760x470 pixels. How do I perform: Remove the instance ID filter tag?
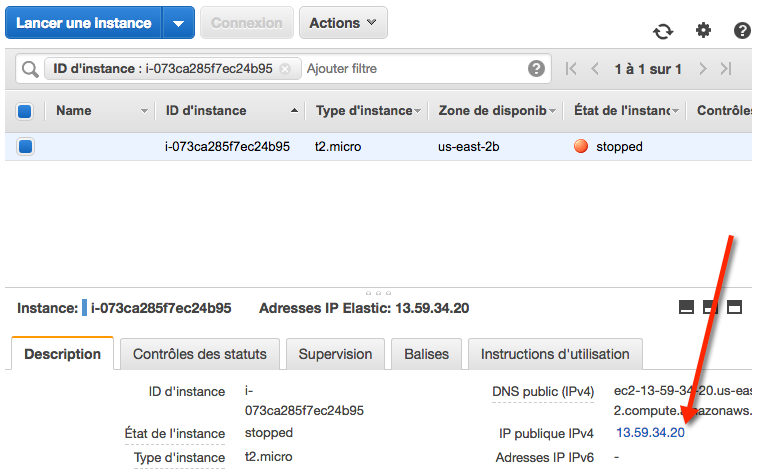coord(285,69)
